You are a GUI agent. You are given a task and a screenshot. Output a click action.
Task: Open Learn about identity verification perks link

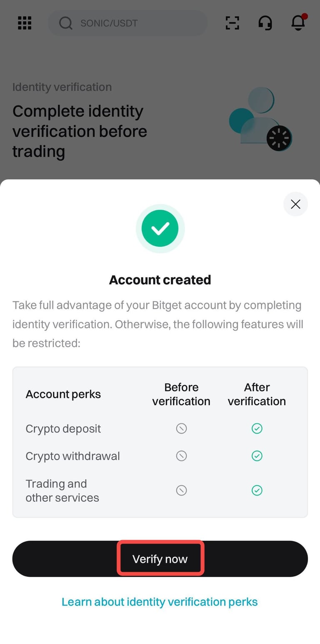tap(160, 602)
